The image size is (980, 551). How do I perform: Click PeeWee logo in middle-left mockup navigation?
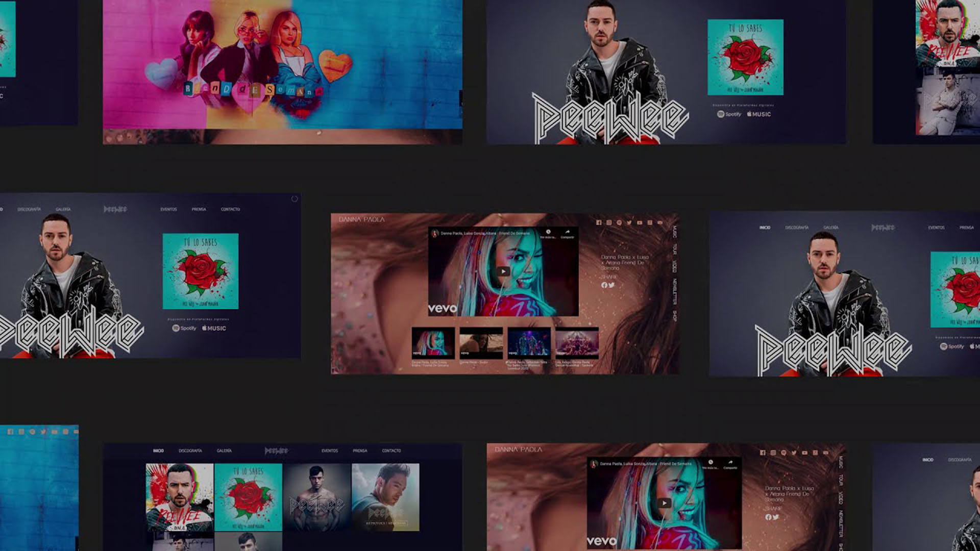point(115,209)
